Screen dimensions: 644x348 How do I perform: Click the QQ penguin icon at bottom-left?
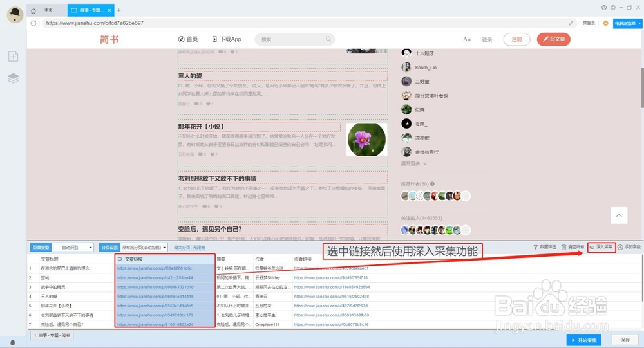pos(13,342)
